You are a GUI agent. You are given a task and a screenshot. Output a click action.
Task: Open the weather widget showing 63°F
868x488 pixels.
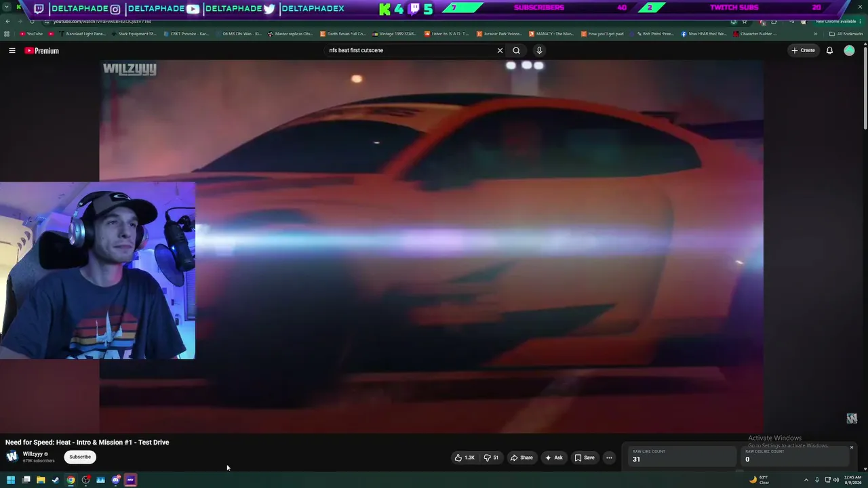[759, 480]
